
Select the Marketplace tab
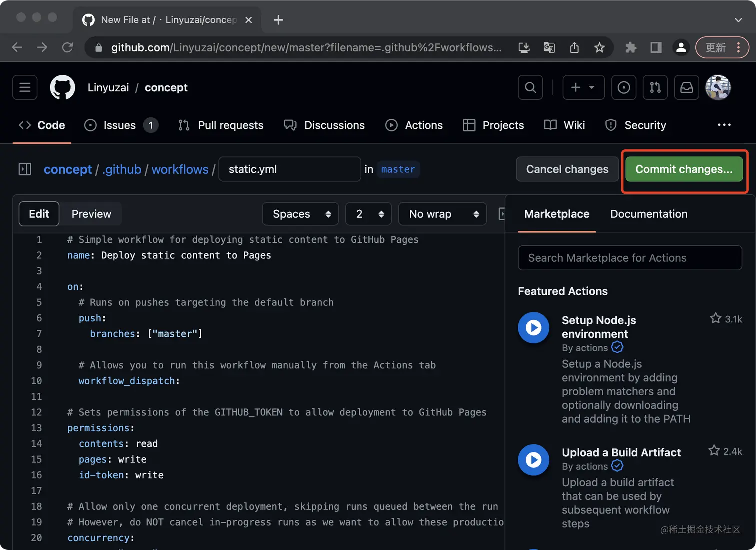(557, 214)
